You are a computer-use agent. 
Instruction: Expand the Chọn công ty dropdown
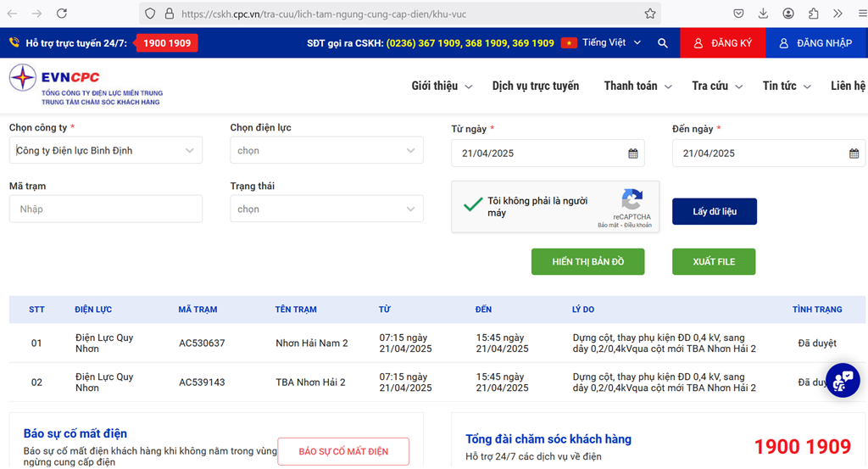[x=105, y=150]
